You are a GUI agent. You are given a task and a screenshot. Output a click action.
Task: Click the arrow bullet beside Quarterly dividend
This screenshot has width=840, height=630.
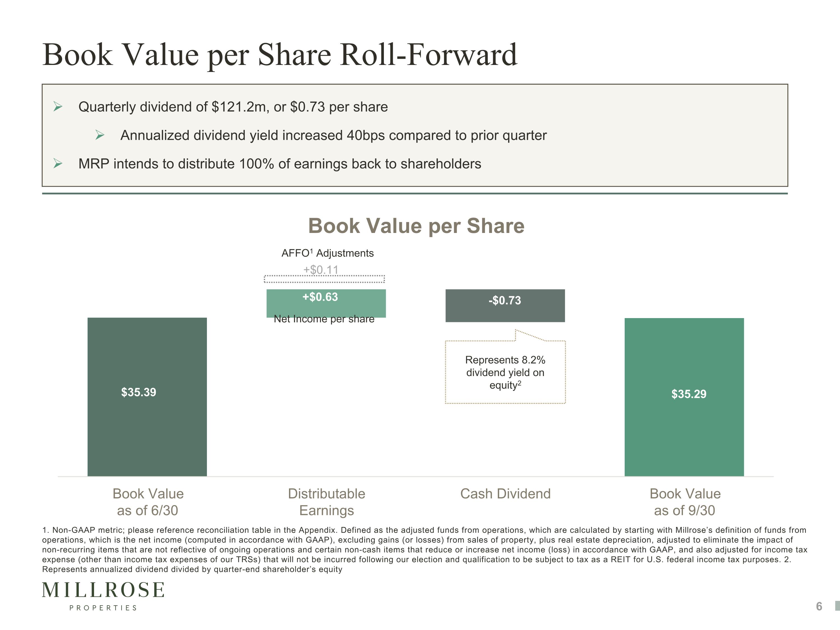click(x=58, y=107)
